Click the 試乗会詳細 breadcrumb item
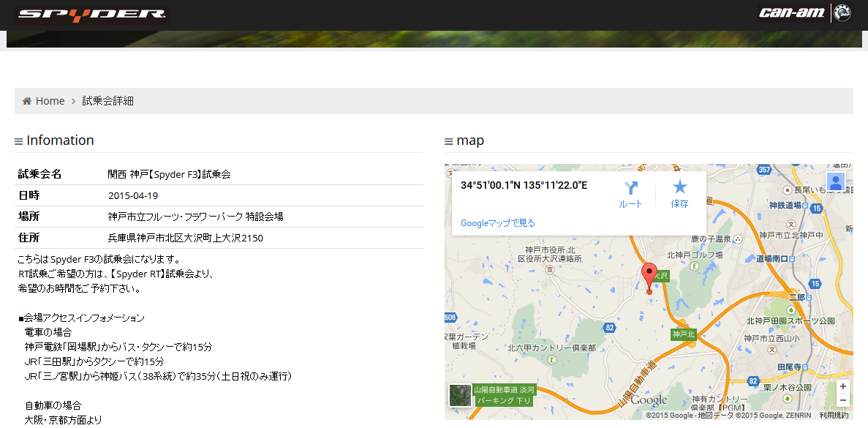The image size is (868, 428). (107, 101)
